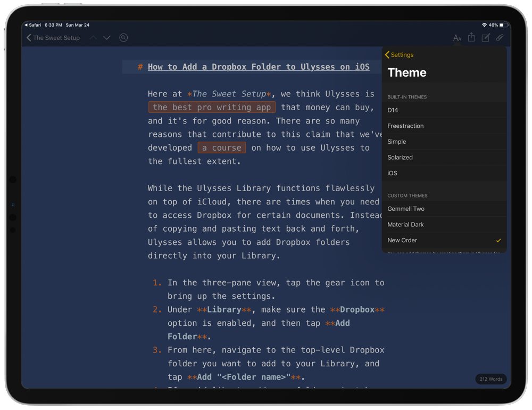Choose the Simple theme
532x410 pixels.
pyautogui.click(x=444, y=142)
